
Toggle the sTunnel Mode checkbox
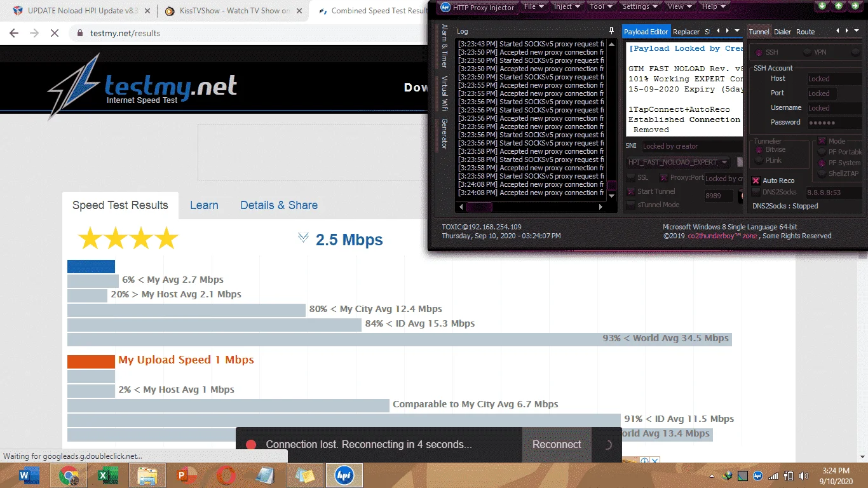click(x=631, y=205)
